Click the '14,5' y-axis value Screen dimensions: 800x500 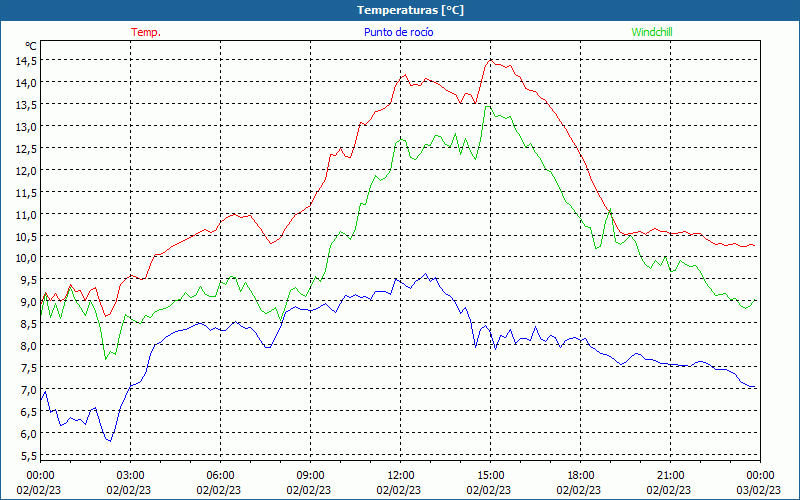(x=26, y=61)
